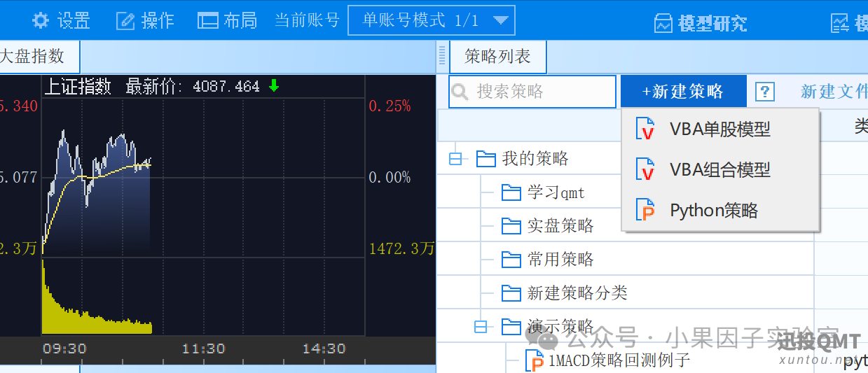Select the 演示策略 folder
868x373 pixels.
[560, 327]
